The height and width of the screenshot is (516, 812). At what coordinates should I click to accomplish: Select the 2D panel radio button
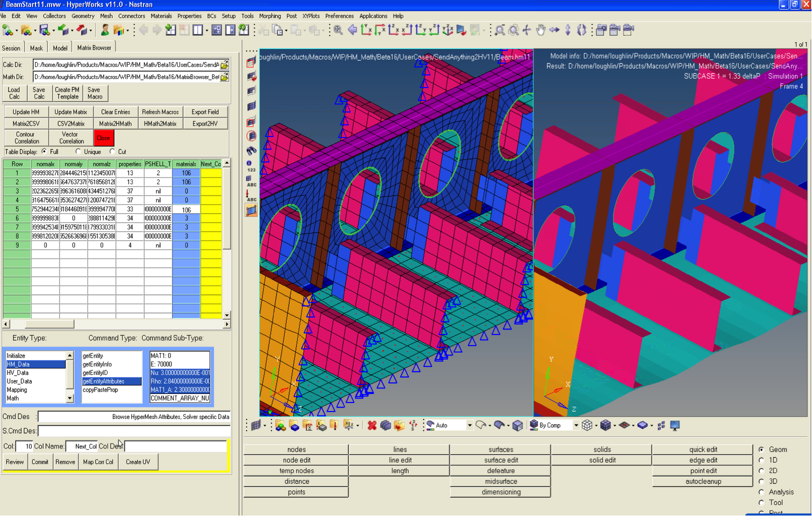[x=761, y=470]
